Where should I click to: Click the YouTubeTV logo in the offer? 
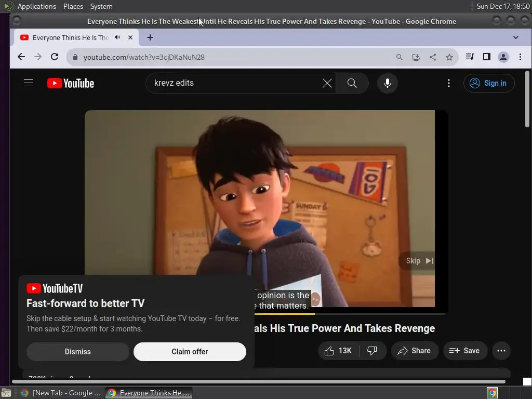click(55, 288)
